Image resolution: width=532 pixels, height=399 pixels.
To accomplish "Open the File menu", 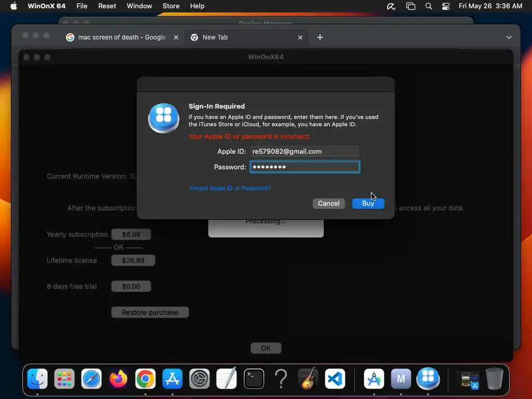I will click(x=82, y=6).
